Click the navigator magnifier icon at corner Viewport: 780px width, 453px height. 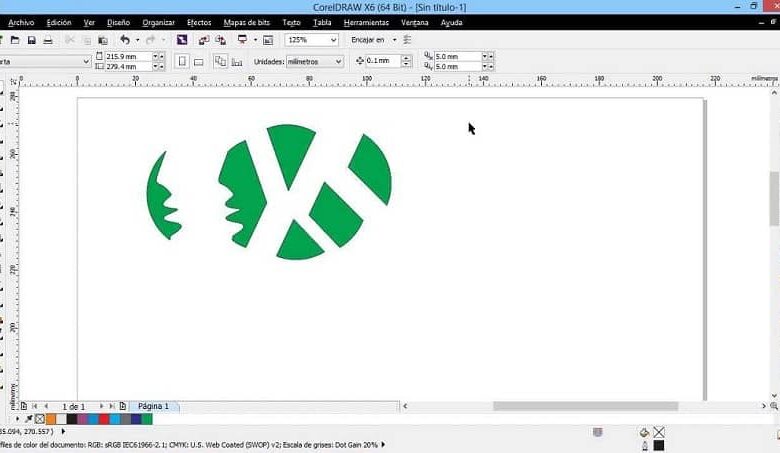[x=774, y=406]
